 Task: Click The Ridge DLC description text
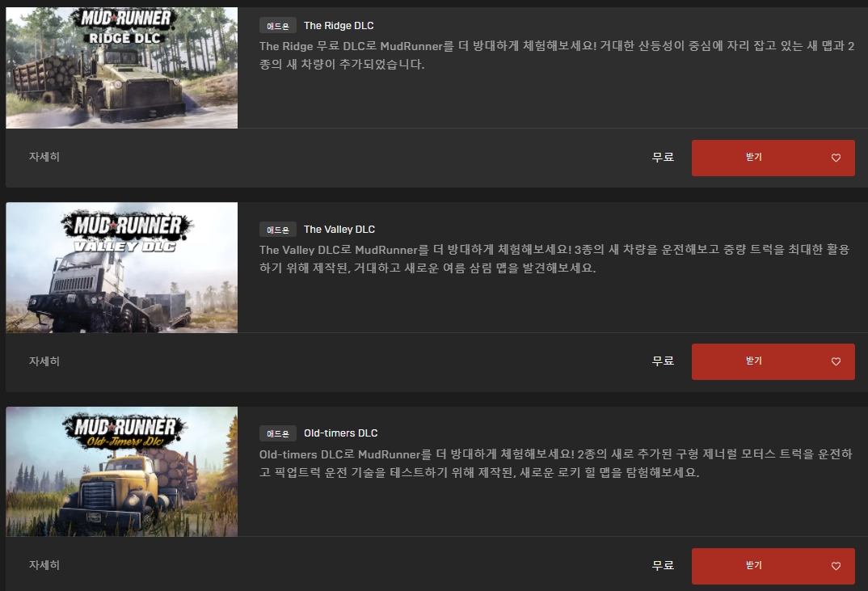(557, 55)
